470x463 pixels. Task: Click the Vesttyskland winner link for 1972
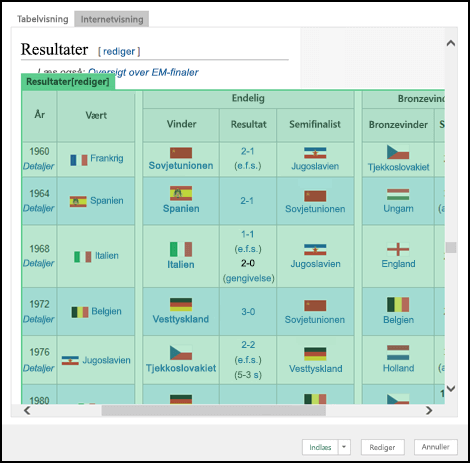(x=181, y=319)
